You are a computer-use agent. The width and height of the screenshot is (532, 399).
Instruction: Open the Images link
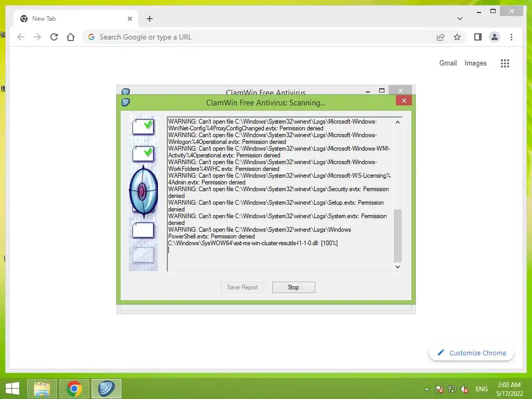(475, 63)
